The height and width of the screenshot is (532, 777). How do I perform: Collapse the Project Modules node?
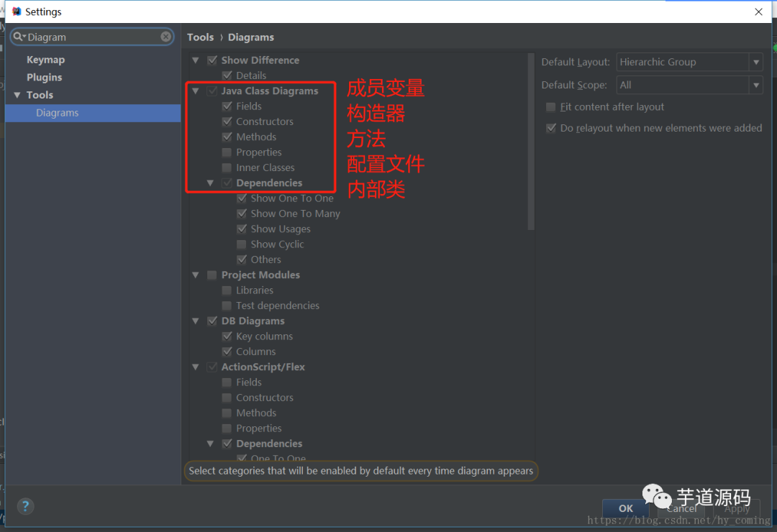196,275
